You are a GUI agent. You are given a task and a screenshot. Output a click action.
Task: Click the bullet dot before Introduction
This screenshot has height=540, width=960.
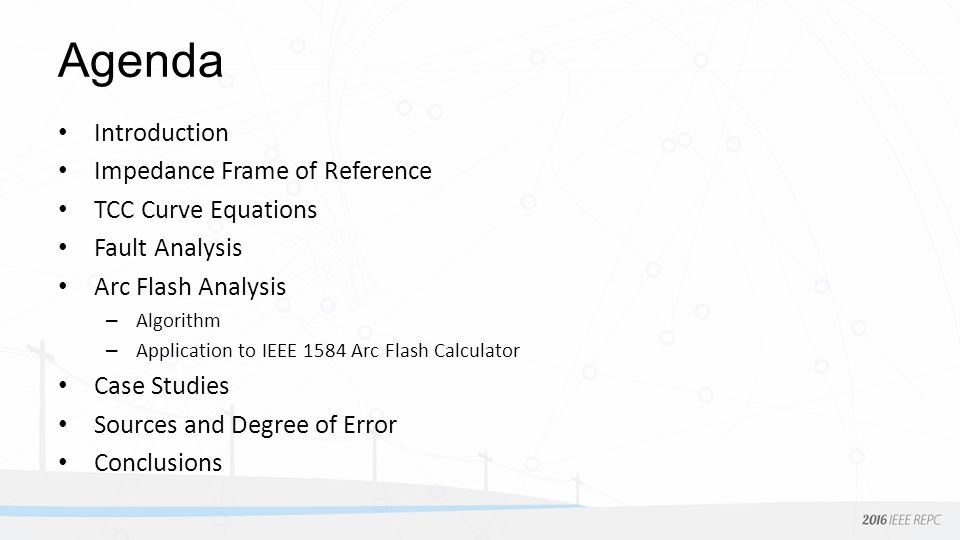(x=63, y=132)
